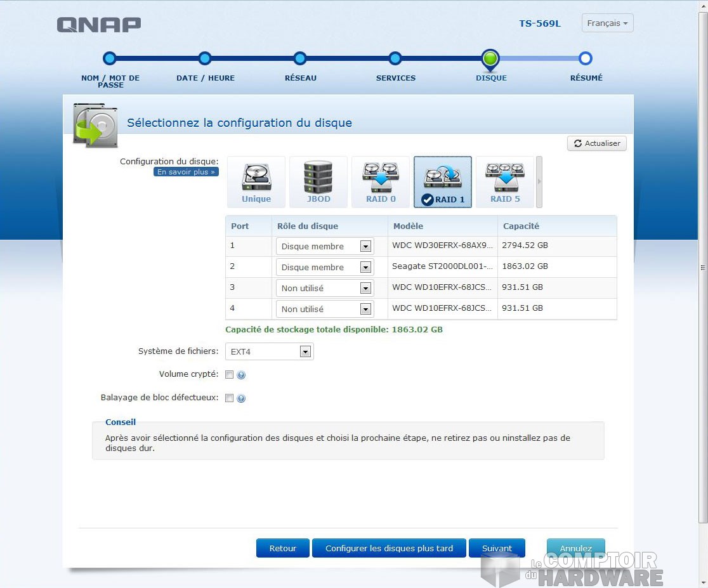Select the Unique disk configuration icon
Image resolution: width=708 pixels, height=588 pixels.
[256, 181]
